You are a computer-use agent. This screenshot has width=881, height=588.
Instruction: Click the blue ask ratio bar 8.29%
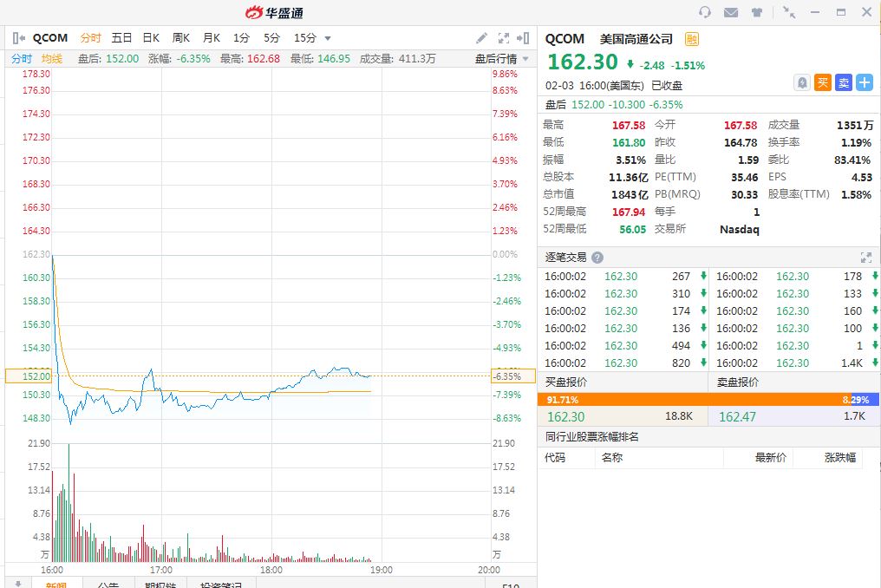point(865,400)
